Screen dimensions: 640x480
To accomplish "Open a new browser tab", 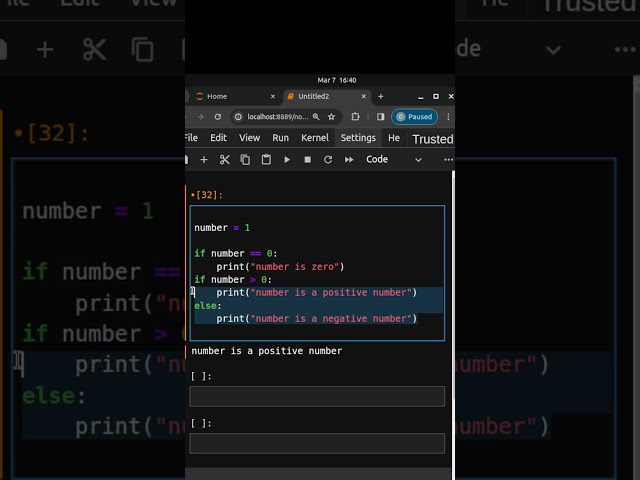I will (x=380, y=96).
